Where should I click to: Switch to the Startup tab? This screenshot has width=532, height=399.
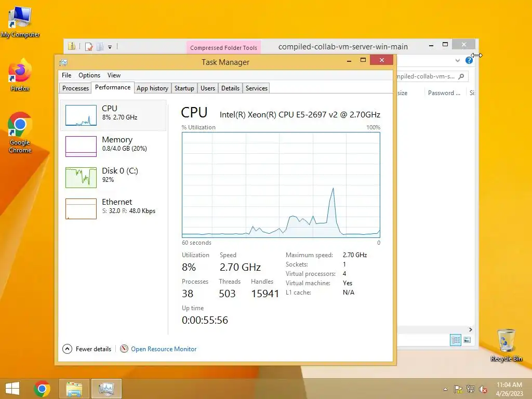coord(184,88)
